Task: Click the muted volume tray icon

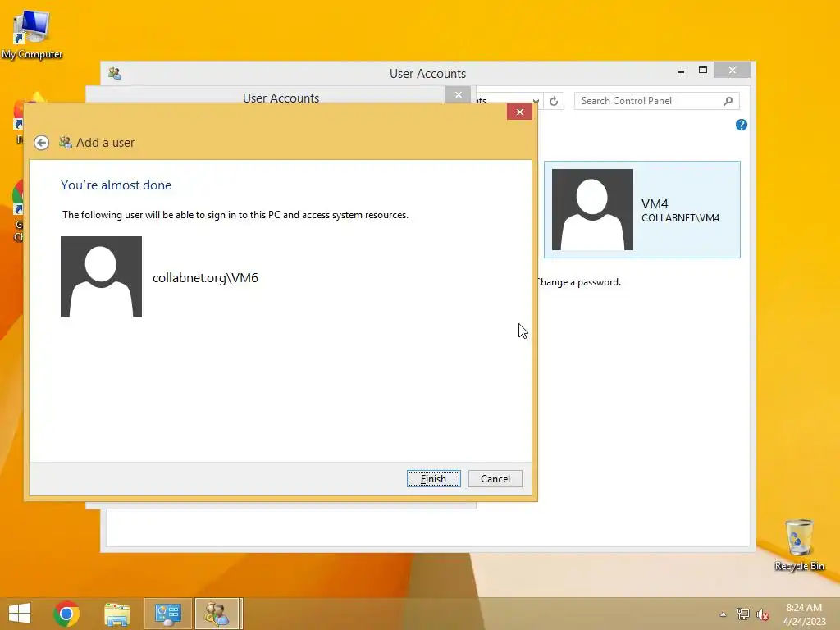Action: click(762, 614)
